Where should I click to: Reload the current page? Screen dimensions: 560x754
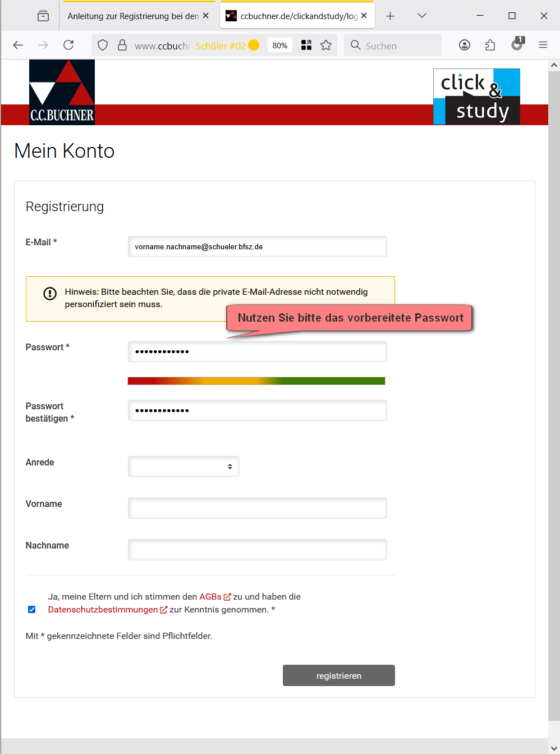point(68,45)
